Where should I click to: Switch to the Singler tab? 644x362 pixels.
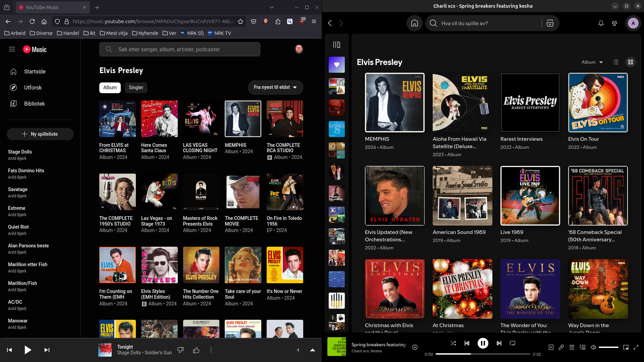coord(136,87)
